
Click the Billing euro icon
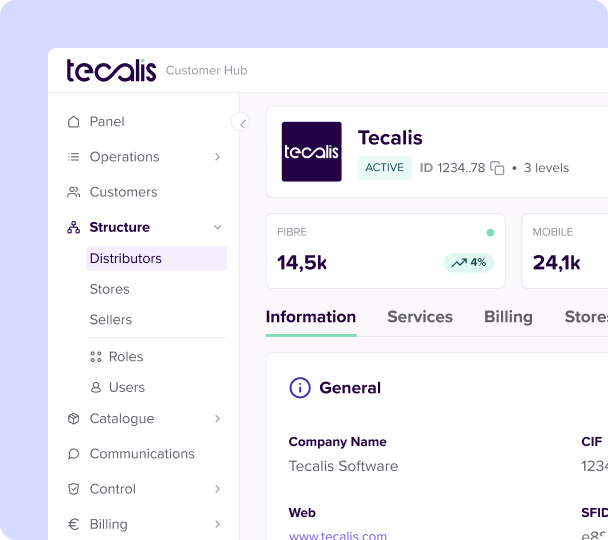coord(73,524)
